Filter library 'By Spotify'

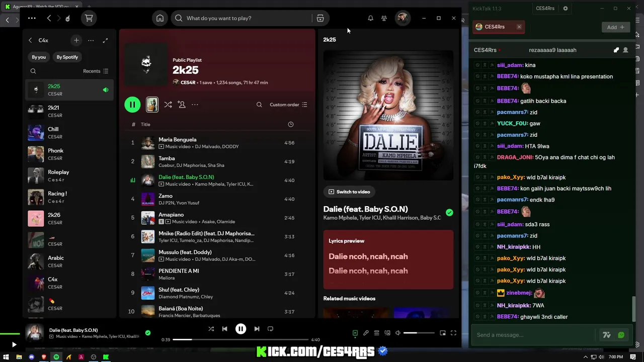[67, 57]
